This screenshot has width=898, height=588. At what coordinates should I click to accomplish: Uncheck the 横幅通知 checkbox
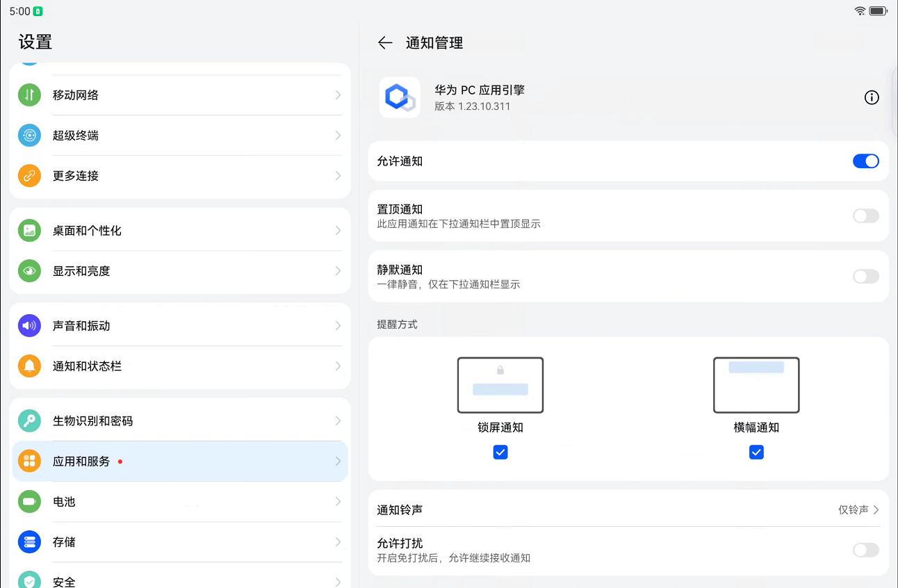point(756,452)
